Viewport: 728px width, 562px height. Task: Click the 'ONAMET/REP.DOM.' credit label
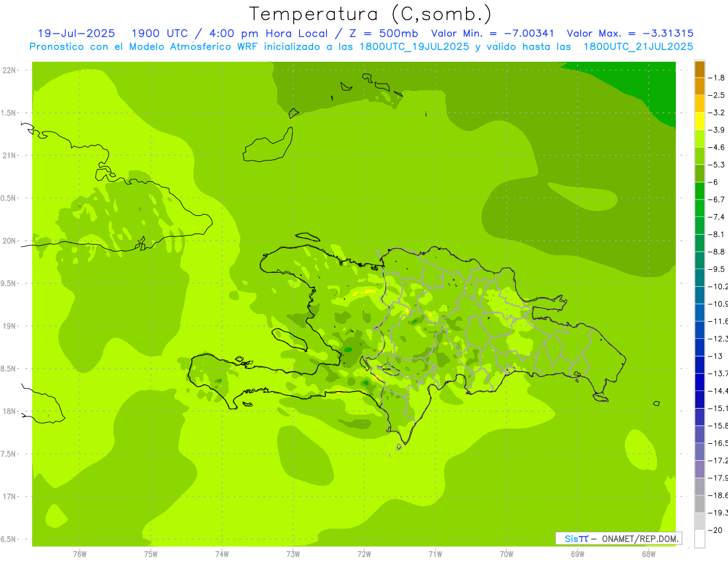click(640, 538)
